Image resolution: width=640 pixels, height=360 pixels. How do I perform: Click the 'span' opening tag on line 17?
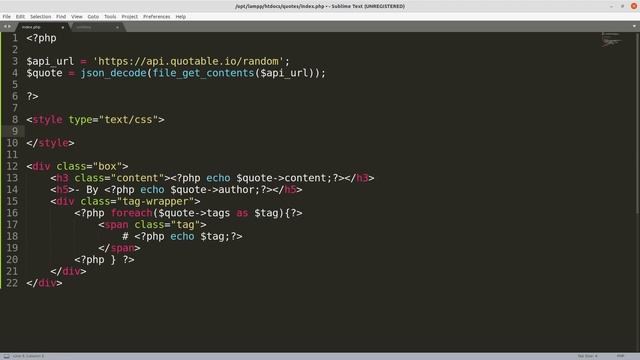coord(116,225)
